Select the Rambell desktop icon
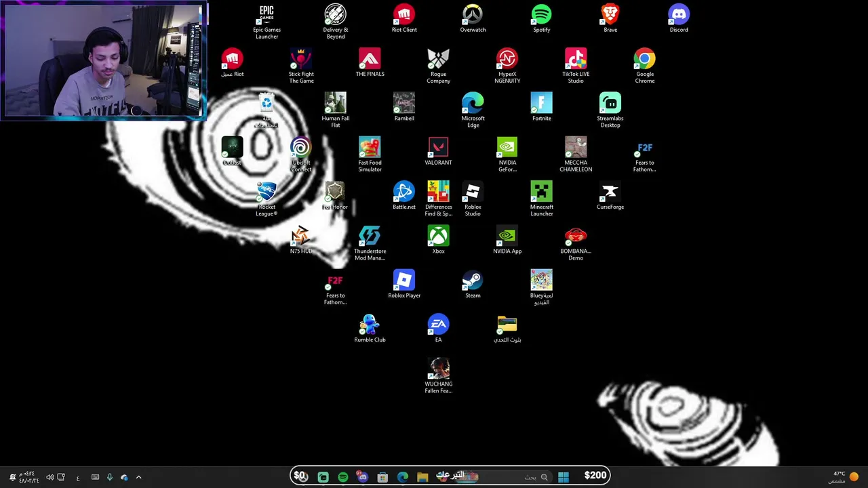The image size is (868, 488). point(404,106)
